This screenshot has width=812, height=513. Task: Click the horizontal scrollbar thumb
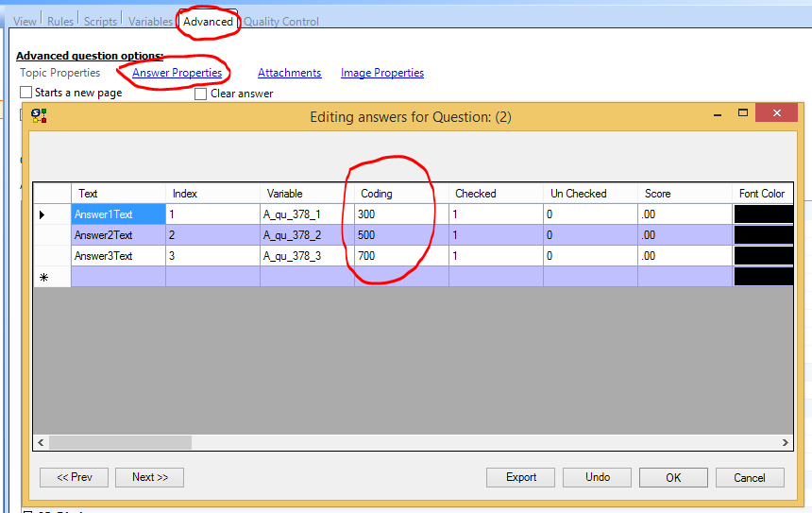coord(120,442)
